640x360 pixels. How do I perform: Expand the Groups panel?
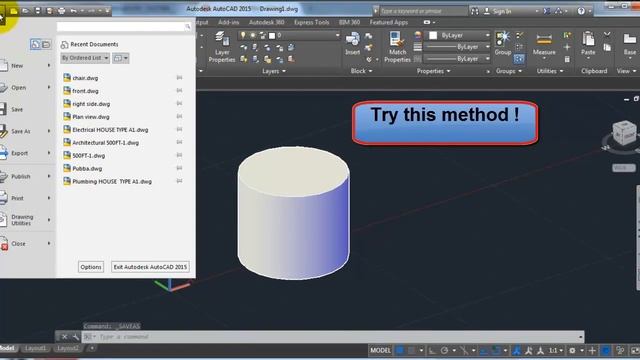pos(509,71)
